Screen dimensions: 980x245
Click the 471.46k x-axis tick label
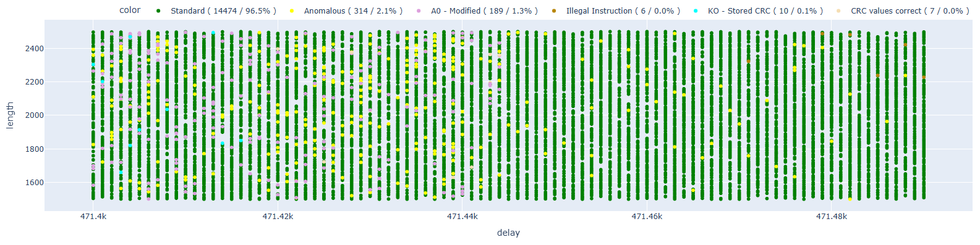[647, 217]
